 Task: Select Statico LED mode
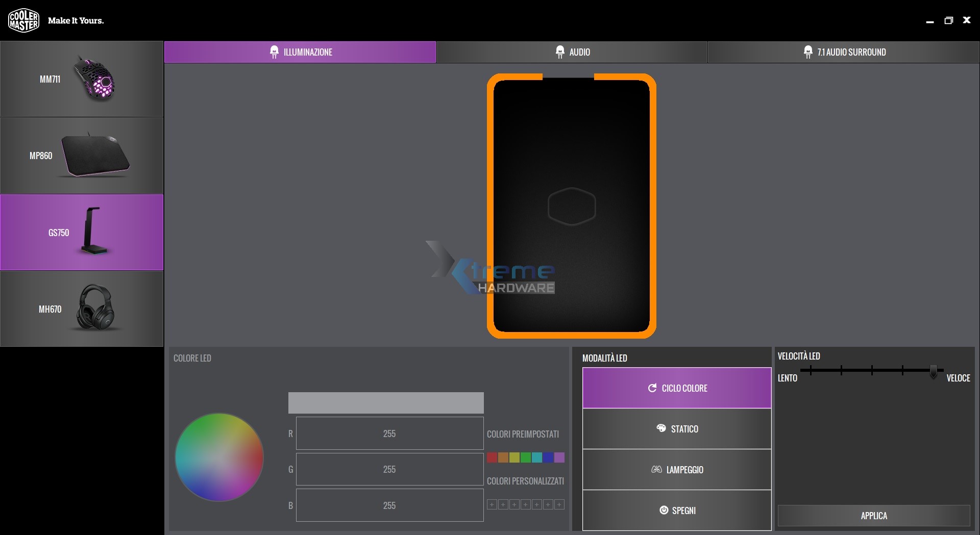coord(677,429)
